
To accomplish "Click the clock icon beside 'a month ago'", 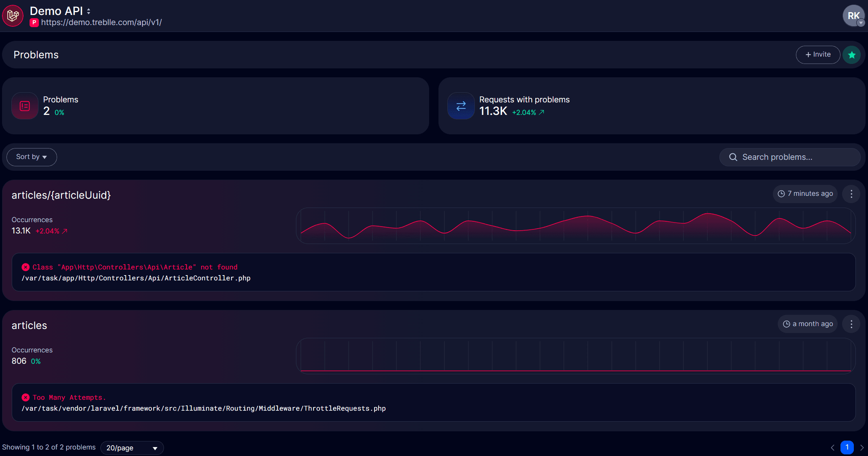I will coord(786,324).
